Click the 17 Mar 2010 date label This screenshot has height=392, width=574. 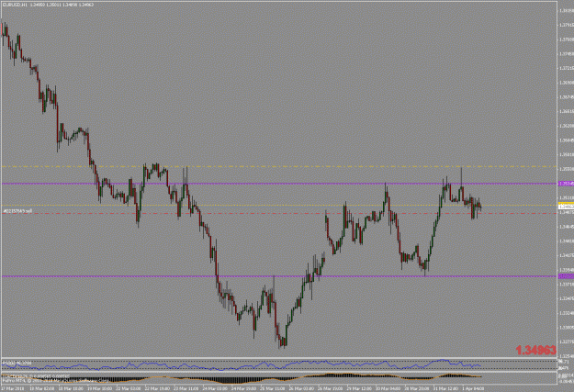click(x=13, y=388)
